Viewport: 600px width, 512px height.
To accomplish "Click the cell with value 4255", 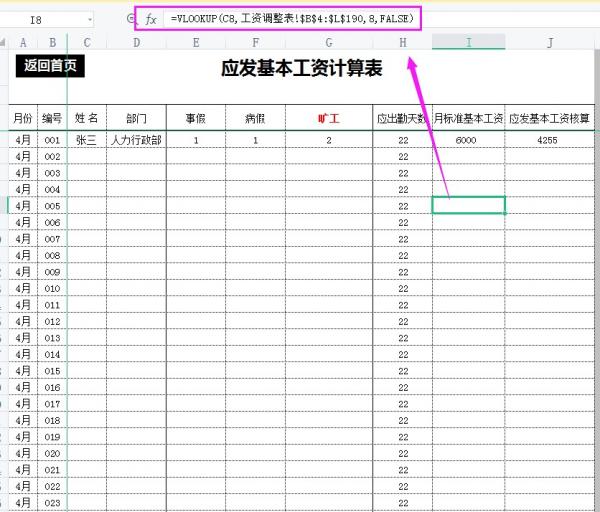I will [550, 140].
